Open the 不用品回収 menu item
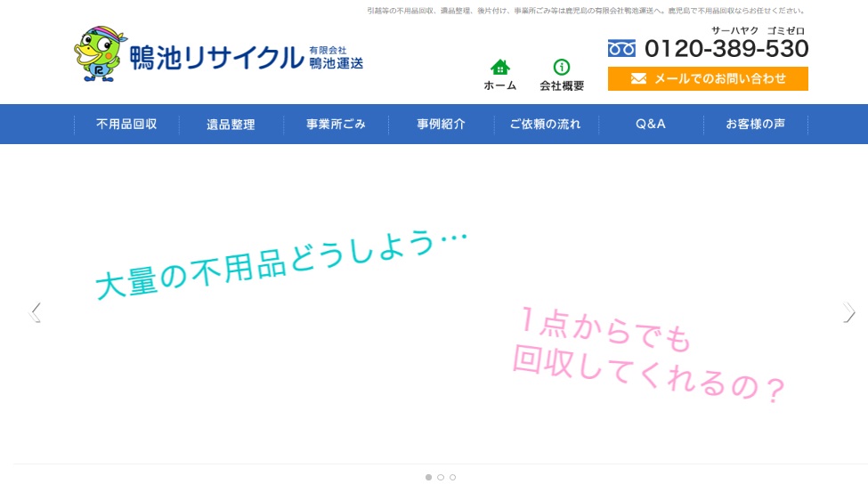The image size is (868, 484). coord(126,125)
